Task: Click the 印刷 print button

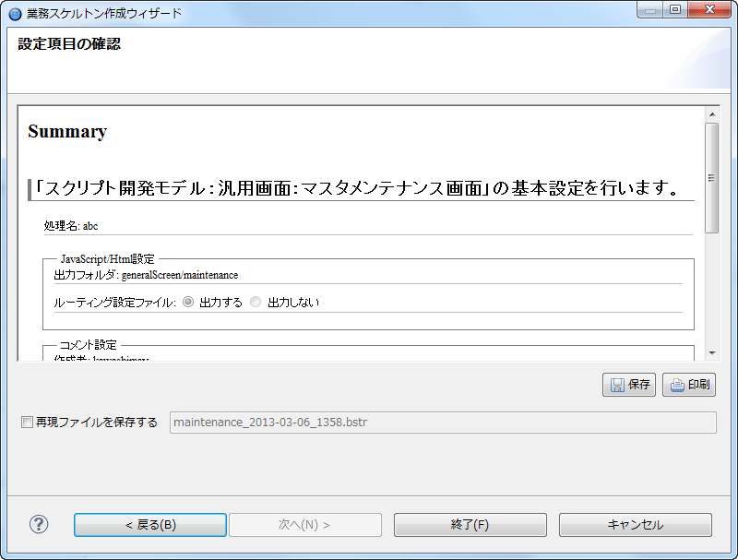Action: coord(689,385)
